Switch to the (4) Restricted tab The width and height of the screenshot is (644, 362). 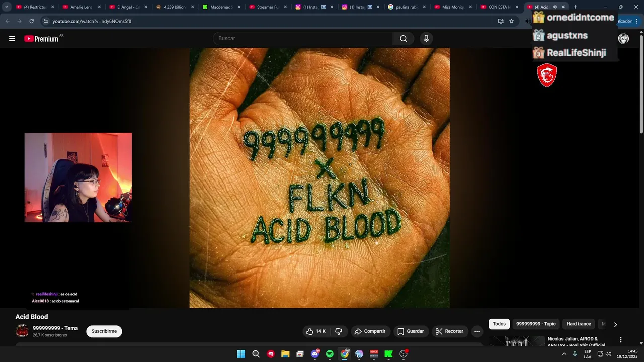35,7
